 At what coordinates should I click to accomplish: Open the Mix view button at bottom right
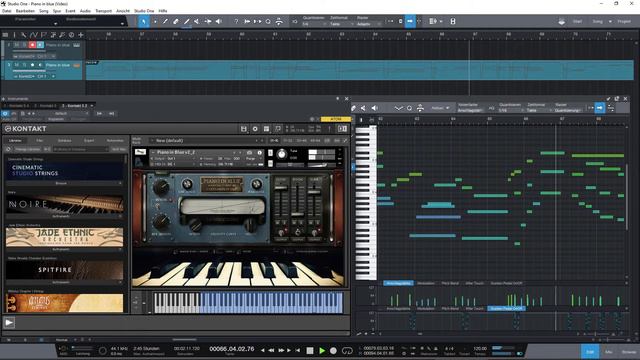pyautogui.click(x=609, y=351)
